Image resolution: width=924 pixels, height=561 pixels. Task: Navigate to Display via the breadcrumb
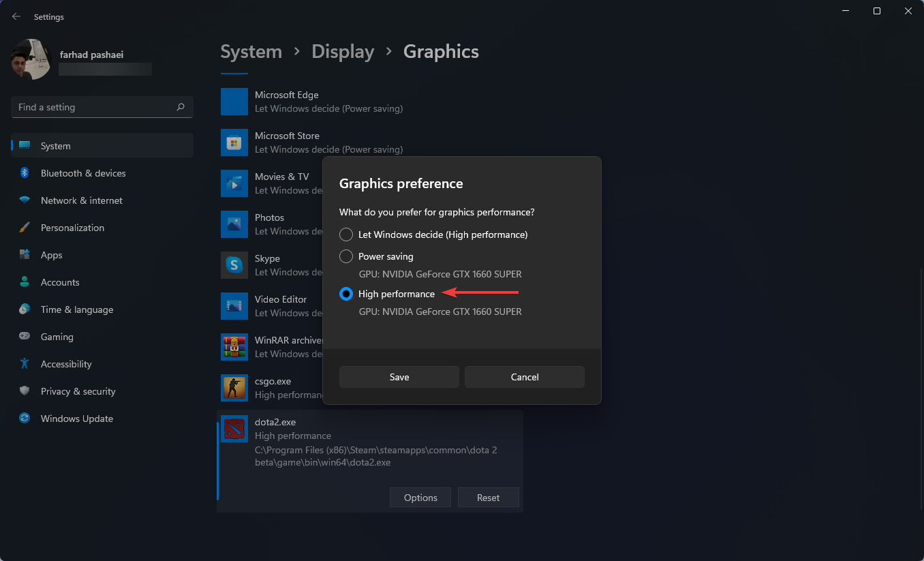pos(343,51)
